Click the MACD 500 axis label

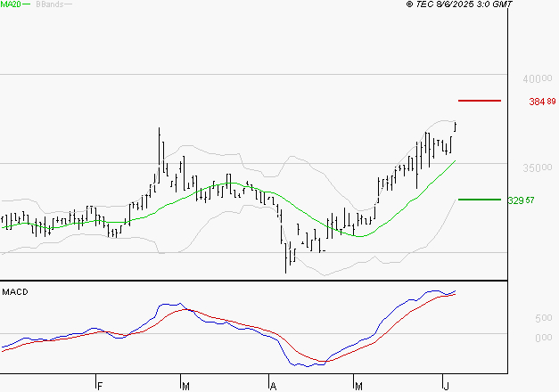(543, 318)
